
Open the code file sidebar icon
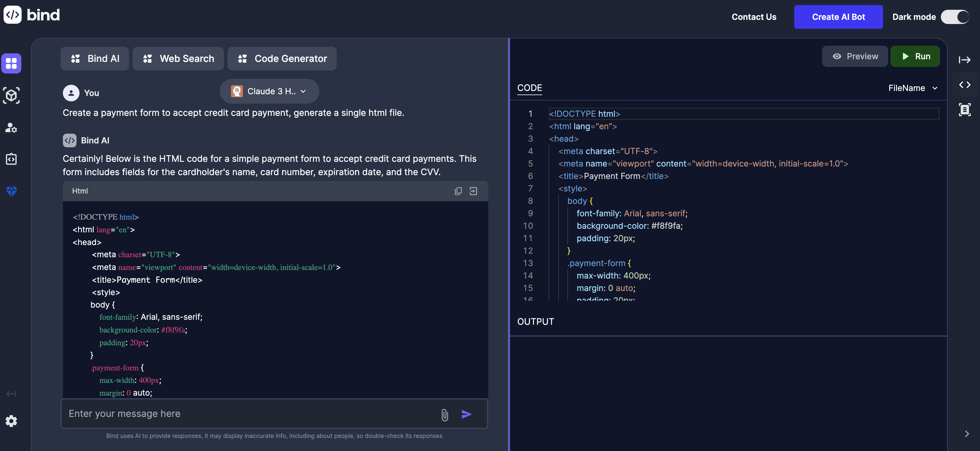(x=11, y=159)
